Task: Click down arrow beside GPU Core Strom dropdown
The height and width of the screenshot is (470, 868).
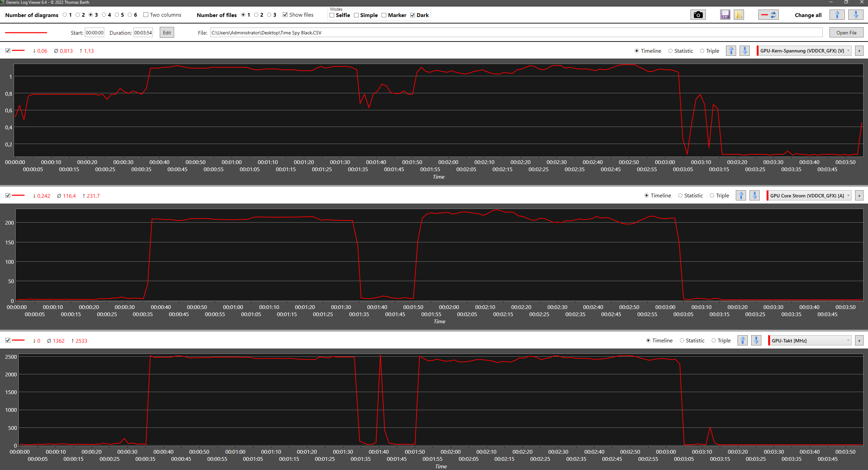Action: (x=755, y=196)
